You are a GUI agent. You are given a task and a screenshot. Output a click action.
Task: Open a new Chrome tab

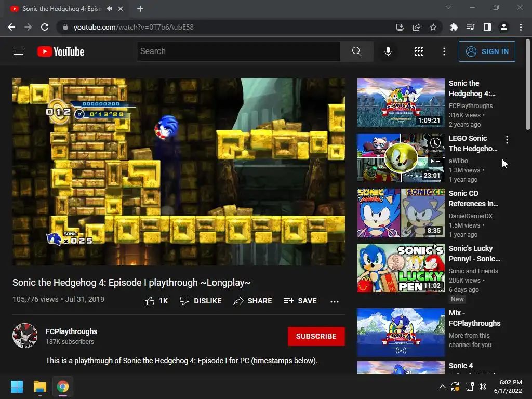click(140, 9)
